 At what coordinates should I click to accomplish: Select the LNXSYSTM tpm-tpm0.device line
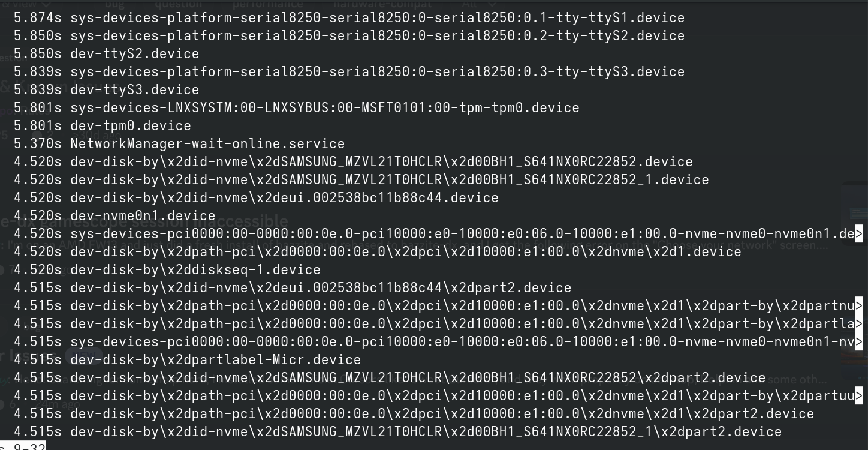coord(297,108)
